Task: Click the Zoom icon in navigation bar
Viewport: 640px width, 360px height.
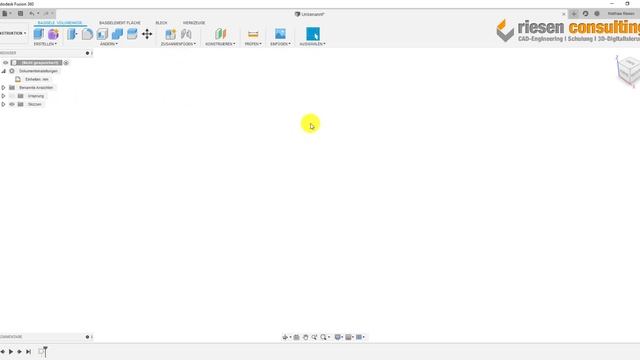Action: [314, 337]
